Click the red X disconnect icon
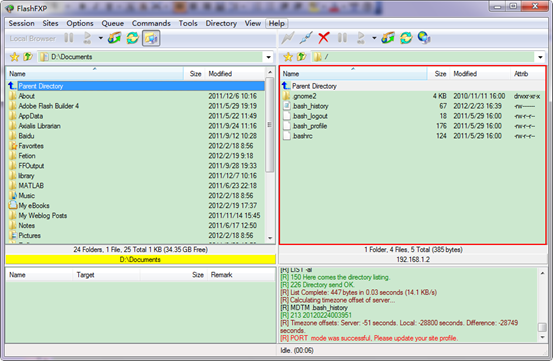Image resolution: width=553 pixels, height=361 pixels. (x=323, y=38)
